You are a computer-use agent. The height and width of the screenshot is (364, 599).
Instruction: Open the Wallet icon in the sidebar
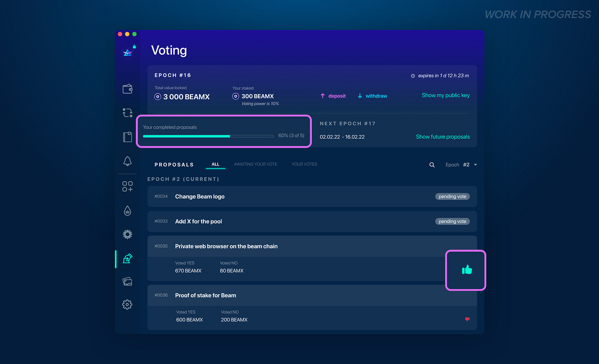(128, 88)
